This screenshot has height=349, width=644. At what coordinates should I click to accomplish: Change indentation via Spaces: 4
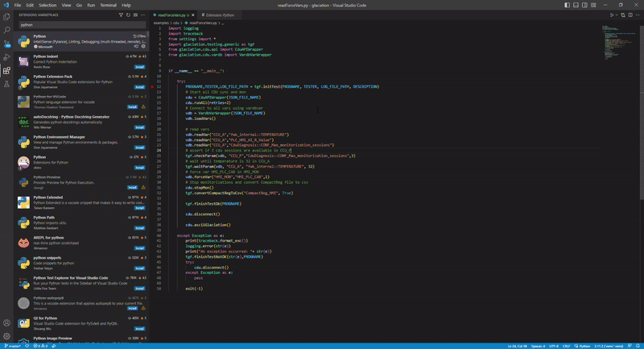[x=538, y=346]
